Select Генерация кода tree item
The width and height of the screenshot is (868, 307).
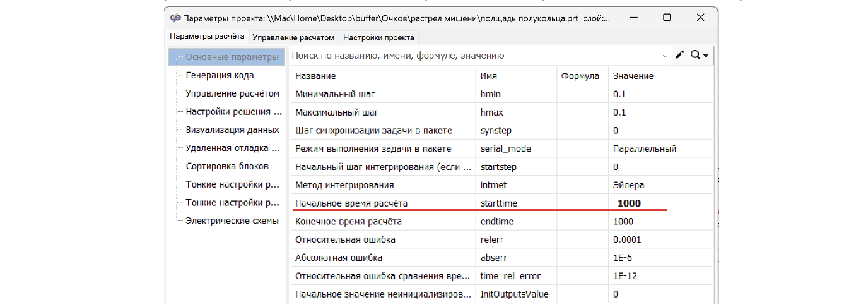pos(220,75)
